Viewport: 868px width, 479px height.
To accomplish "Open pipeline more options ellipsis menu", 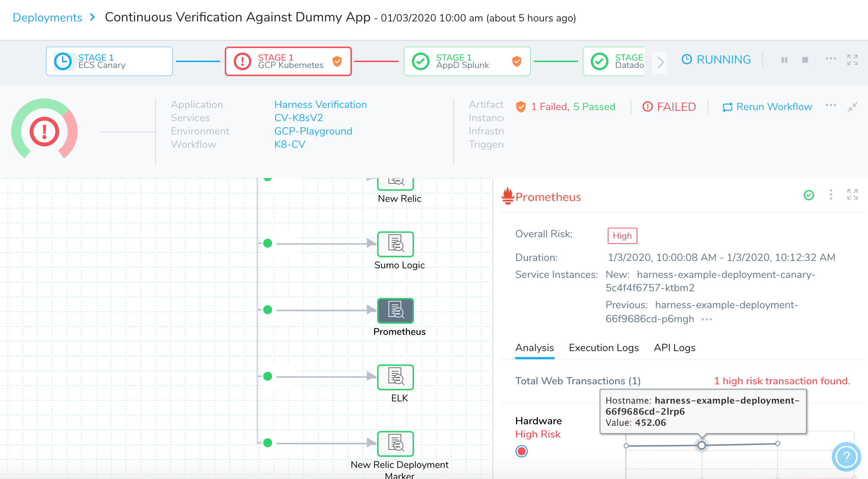I will coord(831,59).
